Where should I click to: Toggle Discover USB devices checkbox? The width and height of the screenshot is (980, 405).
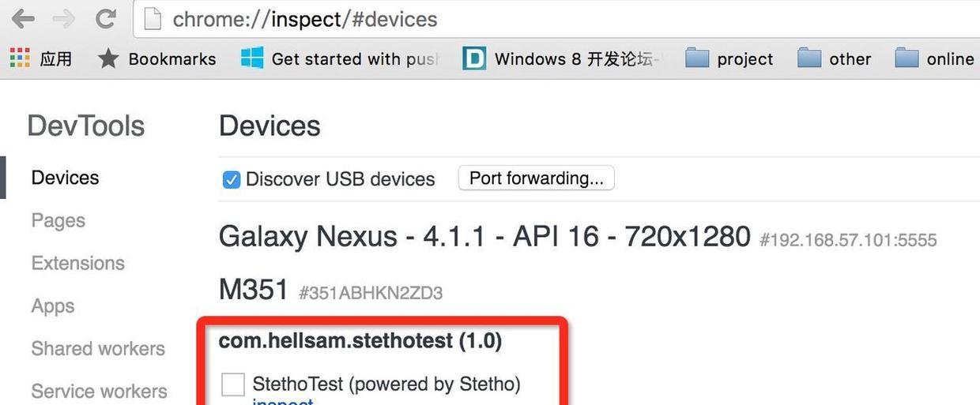coord(231,180)
